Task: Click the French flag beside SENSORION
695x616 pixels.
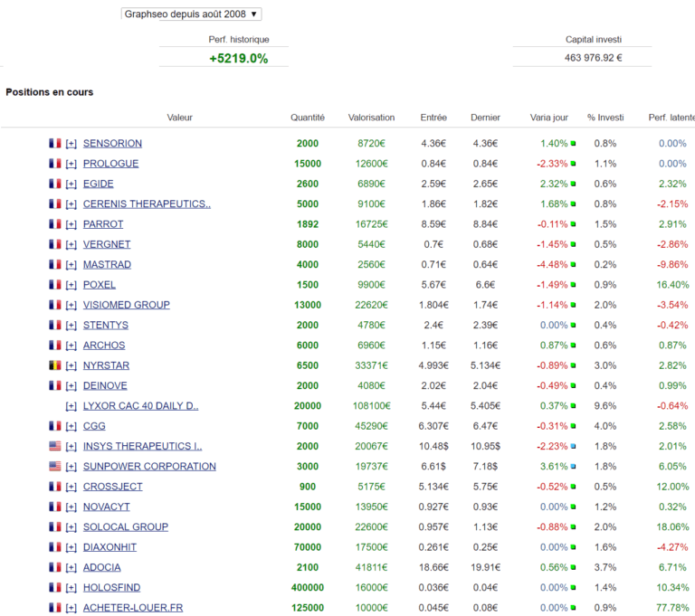Action: 55,143
